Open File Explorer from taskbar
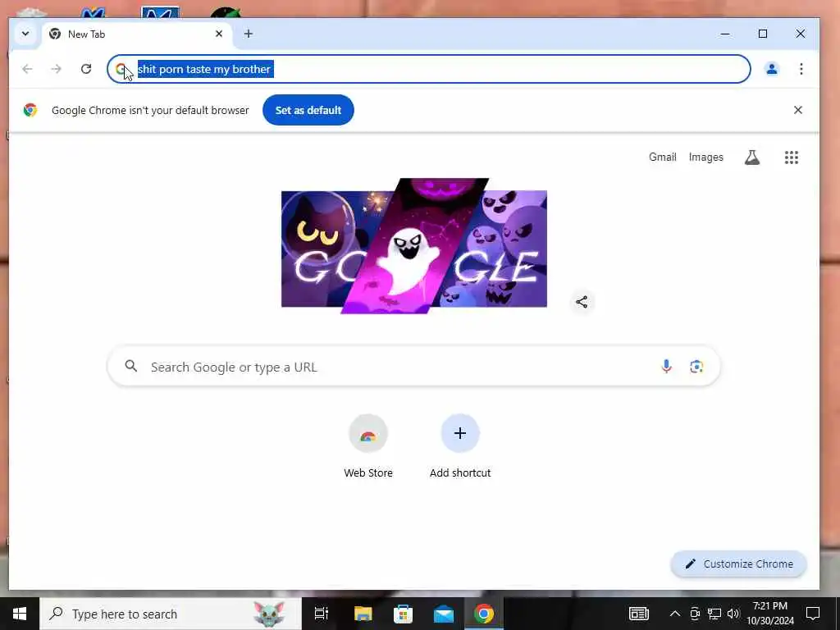Image resolution: width=840 pixels, height=630 pixels. click(x=363, y=614)
